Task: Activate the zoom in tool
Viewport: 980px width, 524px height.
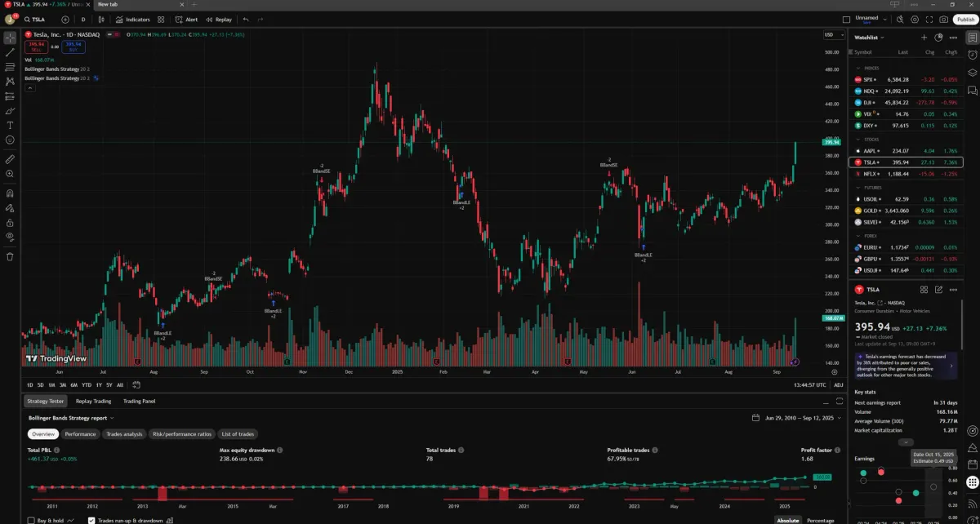Action: point(10,174)
